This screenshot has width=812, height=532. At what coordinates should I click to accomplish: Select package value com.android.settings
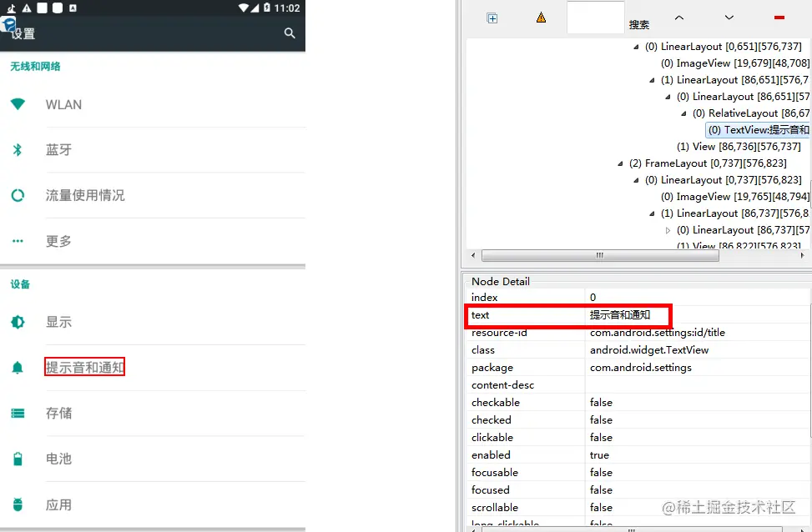tap(697, 368)
